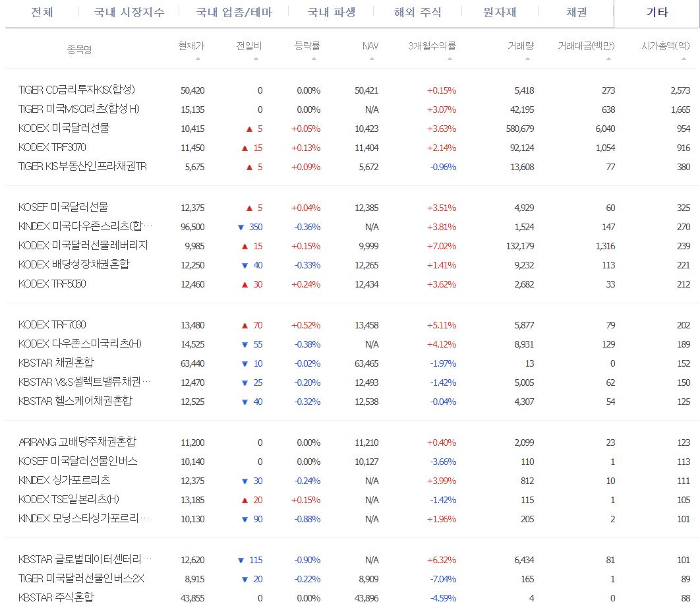This screenshot has width=700, height=610.
Task: Open KBSTAR 헬스케어채권혼합 link
Action: (x=75, y=402)
